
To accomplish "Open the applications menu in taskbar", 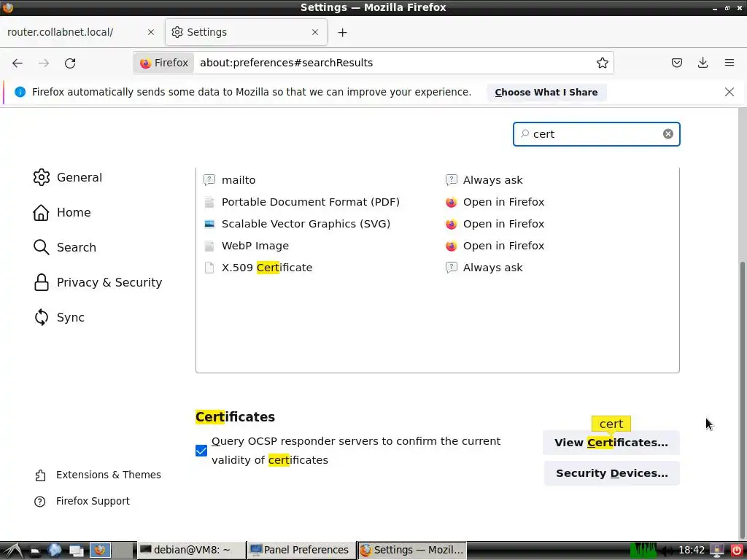I will coord(13,551).
